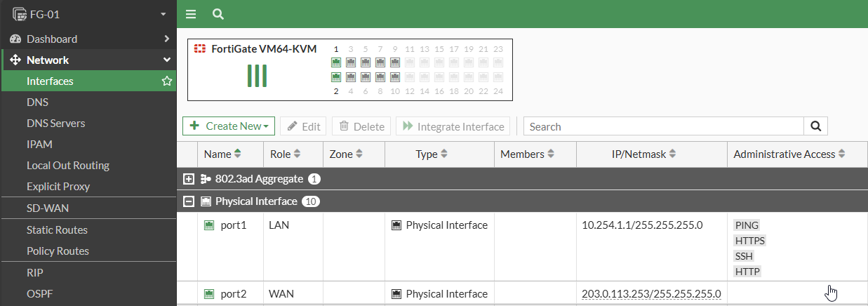Select port 8 in the faceplate diagram
The width and height of the screenshot is (868, 306).
pos(380,76)
